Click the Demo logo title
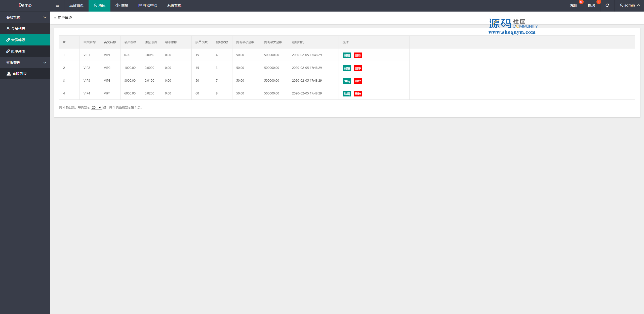The height and width of the screenshot is (314, 644). 25,5
